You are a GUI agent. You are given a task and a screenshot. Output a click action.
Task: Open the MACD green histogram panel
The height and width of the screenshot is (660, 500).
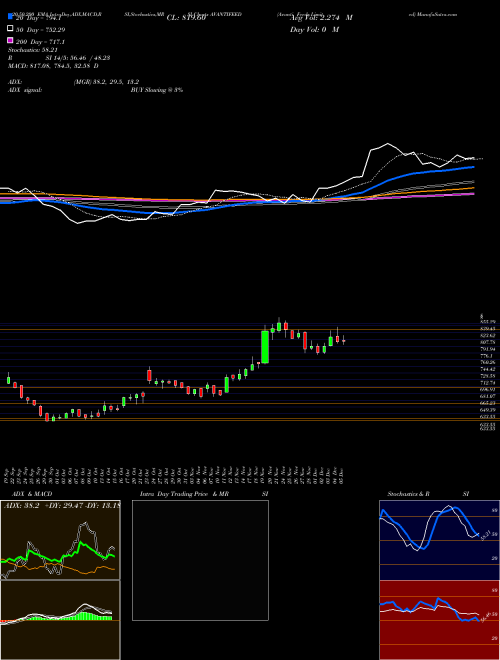point(60,620)
